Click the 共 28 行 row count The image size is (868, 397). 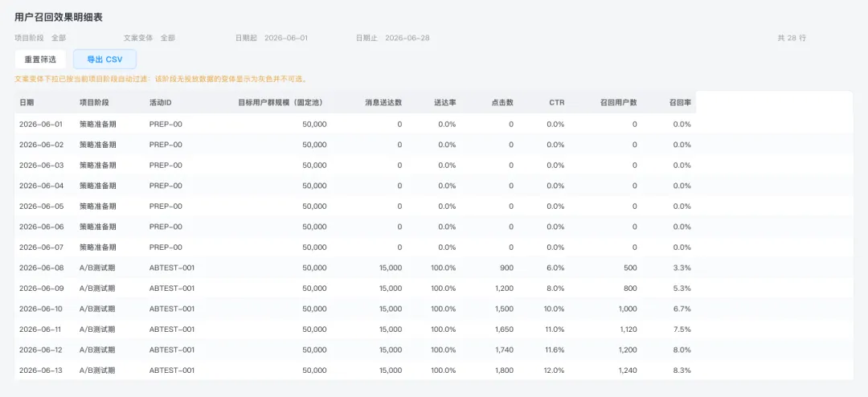pos(792,39)
